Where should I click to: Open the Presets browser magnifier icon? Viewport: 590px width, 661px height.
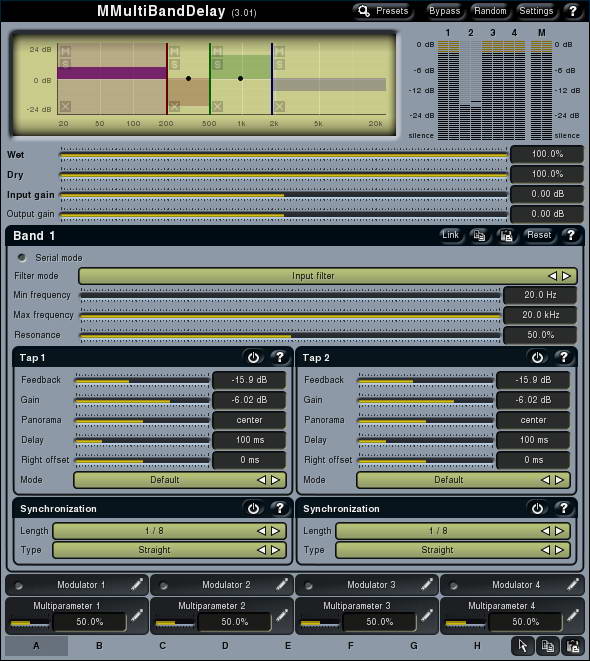pyautogui.click(x=363, y=11)
